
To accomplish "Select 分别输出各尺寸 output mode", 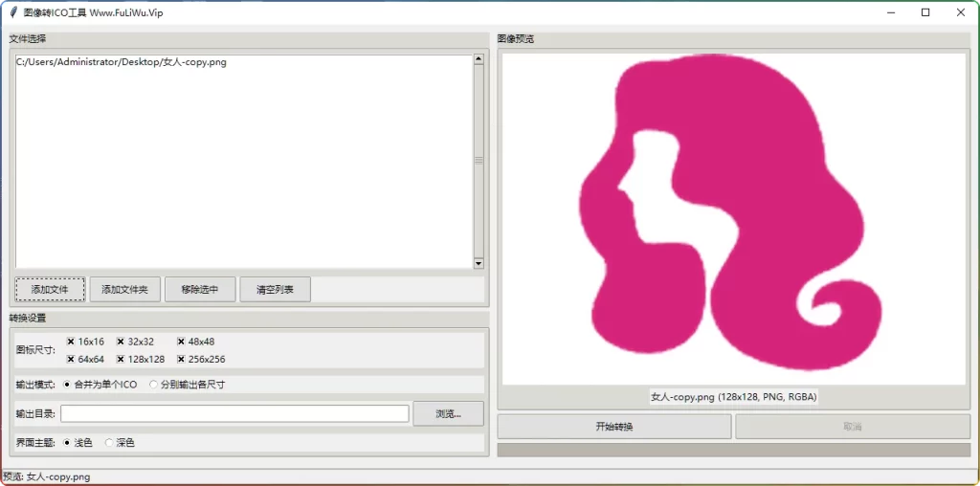I will click(x=187, y=385).
